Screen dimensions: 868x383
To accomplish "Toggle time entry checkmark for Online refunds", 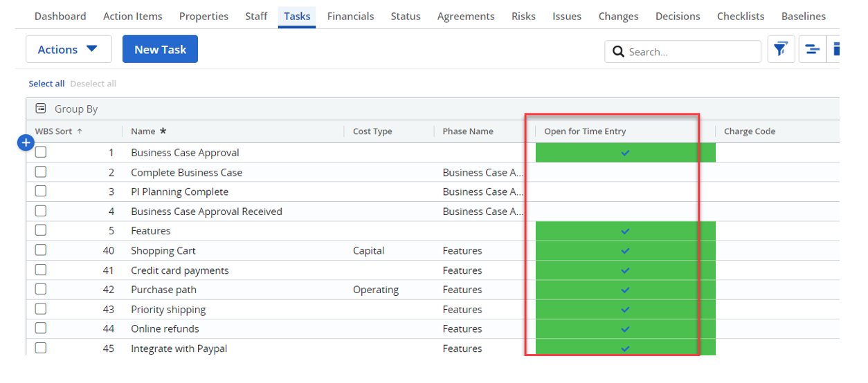I will [625, 329].
